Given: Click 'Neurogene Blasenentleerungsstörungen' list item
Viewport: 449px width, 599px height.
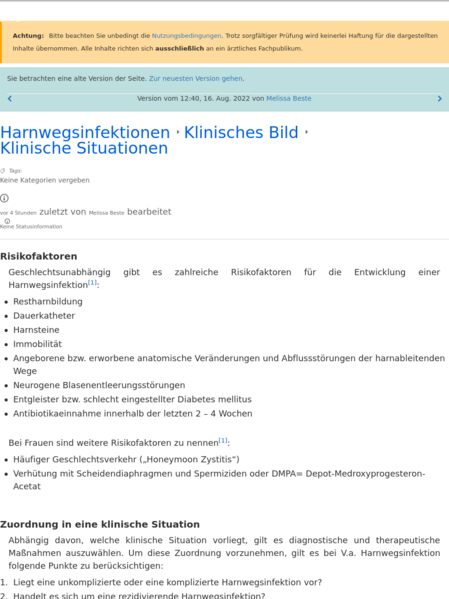Looking at the screenshot, I should pyautogui.click(x=99, y=385).
